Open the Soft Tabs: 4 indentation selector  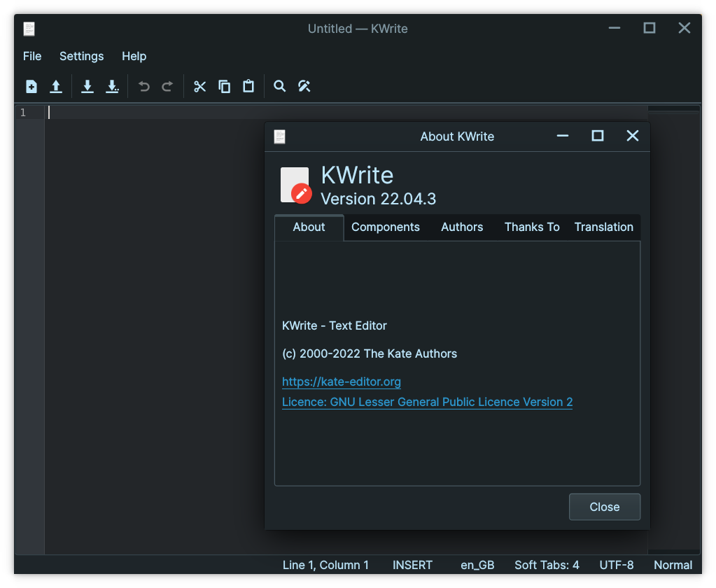[x=547, y=565]
